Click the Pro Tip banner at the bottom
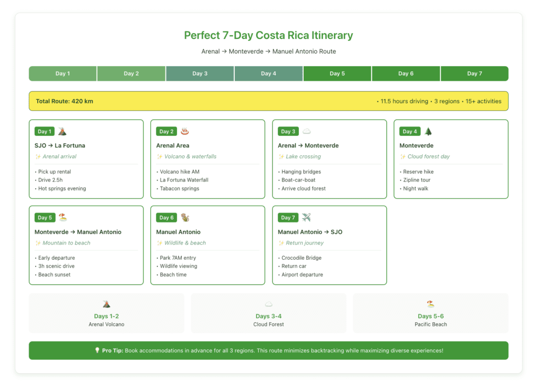The width and height of the screenshot is (538, 392). [x=269, y=350]
